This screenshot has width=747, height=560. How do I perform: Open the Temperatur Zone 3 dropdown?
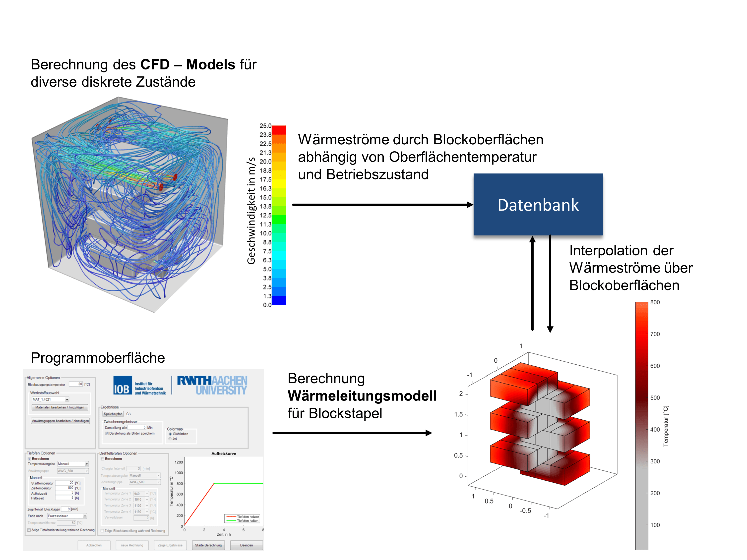(x=141, y=506)
